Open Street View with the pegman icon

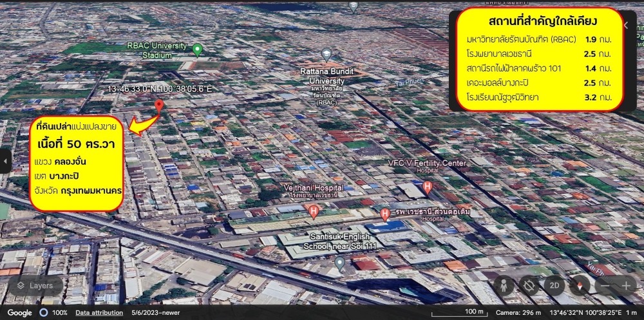click(504, 286)
